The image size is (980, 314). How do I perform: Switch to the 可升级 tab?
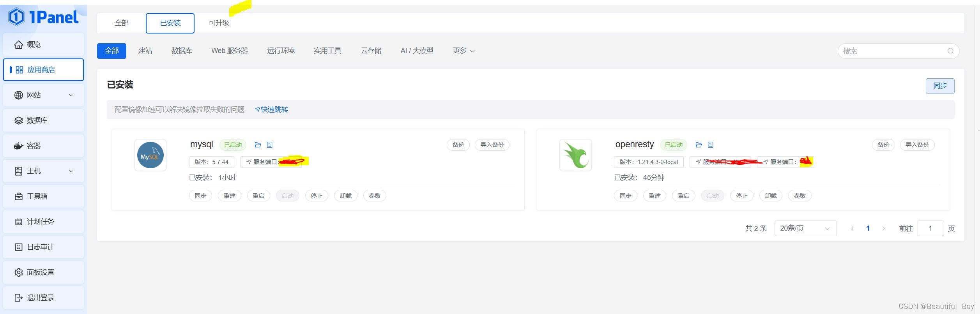coord(219,23)
